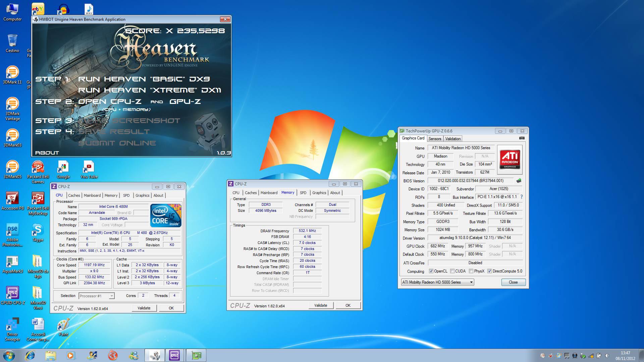Image resolution: width=644 pixels, height=362 pixels.
Task: Switch to the Validation tab in GPU-Z
Action: (453, 139)
